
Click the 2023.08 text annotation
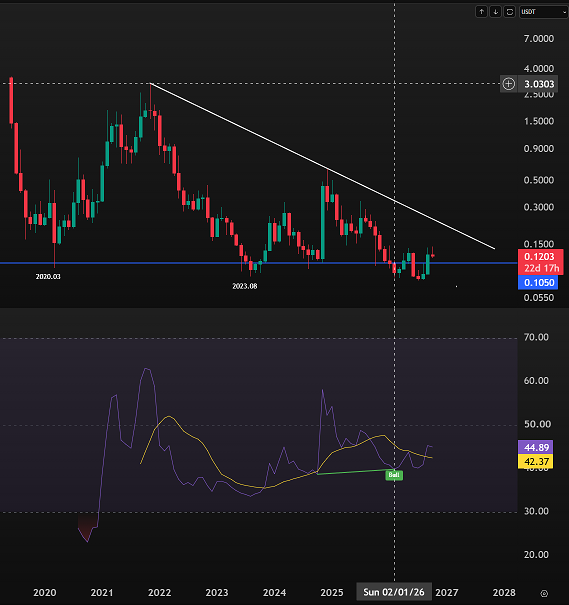[245, 286]
